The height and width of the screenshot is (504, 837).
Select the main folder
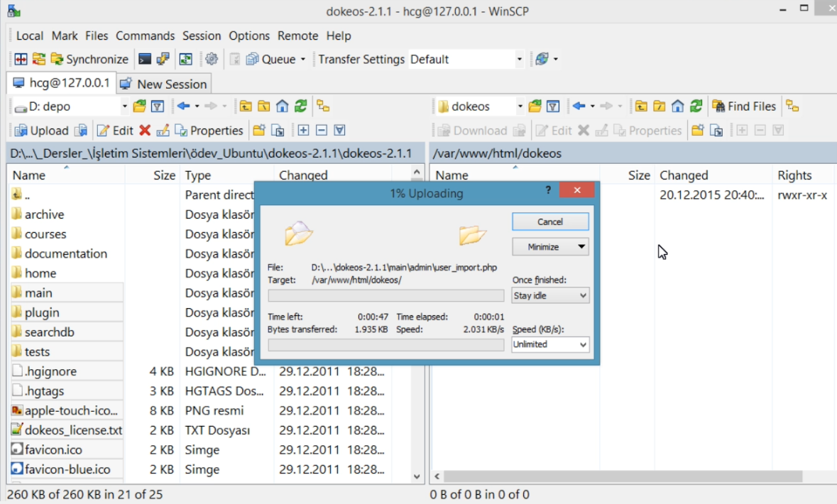pyautogui.click(x=38, y=293)
